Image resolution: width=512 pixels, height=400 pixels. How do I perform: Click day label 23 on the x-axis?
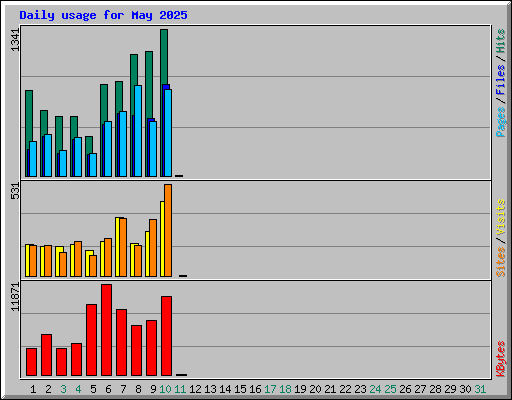pyautogui.click(x=360, y=389)
